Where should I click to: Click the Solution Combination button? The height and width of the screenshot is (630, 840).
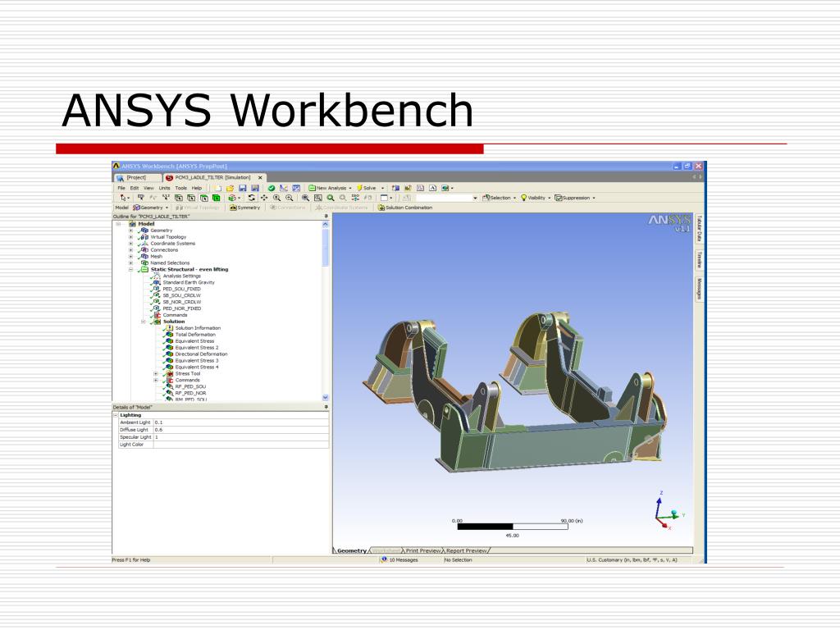(405, 208)
